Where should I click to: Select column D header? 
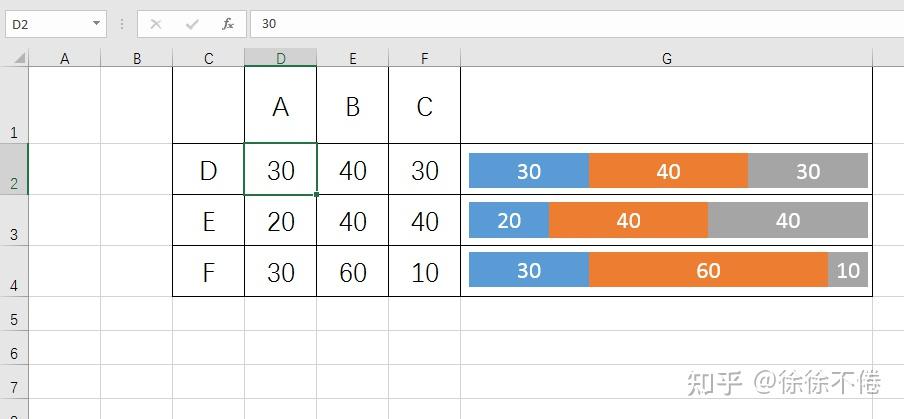coord(280,59)
